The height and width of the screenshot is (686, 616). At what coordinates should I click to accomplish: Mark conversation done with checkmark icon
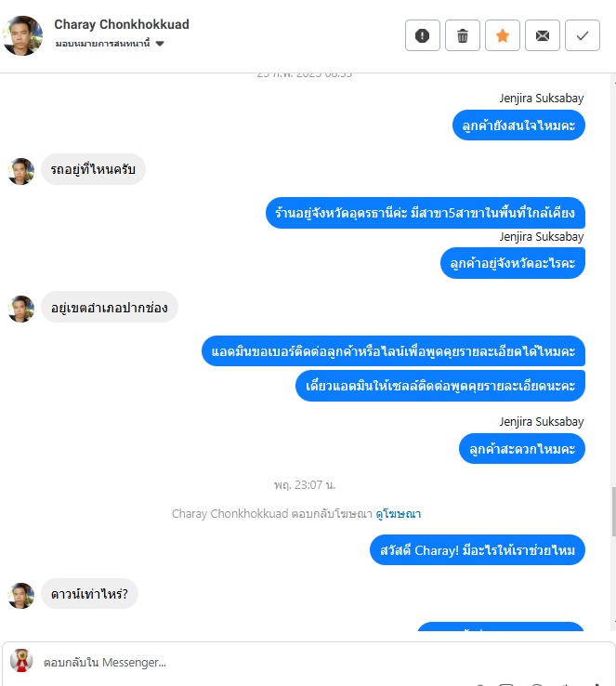pyautogui.click(x=583, y=35)
